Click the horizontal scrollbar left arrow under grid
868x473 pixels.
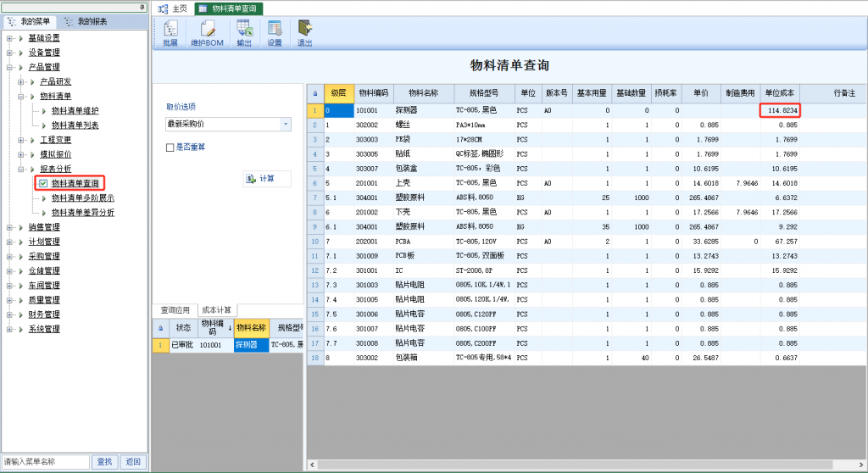311,465
